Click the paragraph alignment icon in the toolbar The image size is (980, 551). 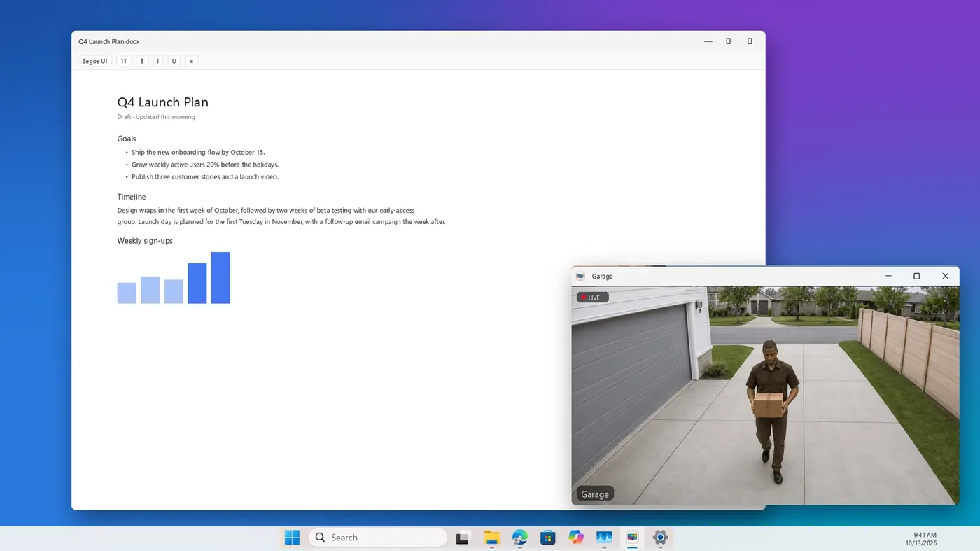coord(191,61)
